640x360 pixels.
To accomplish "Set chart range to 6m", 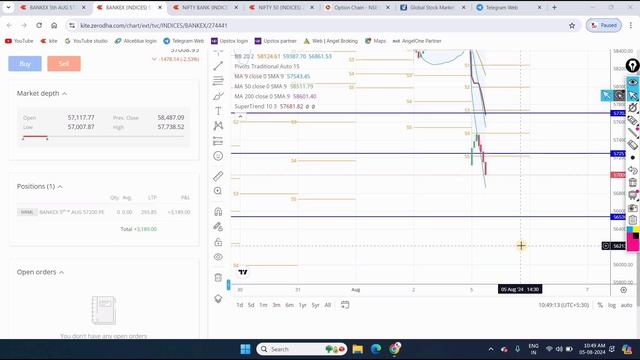I will 289,305.
